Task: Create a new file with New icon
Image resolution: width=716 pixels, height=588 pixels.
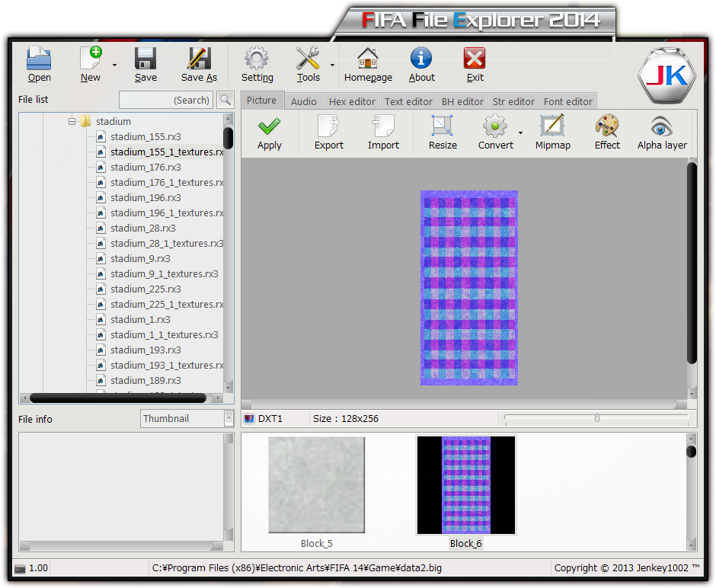Action: click(91, 59)
